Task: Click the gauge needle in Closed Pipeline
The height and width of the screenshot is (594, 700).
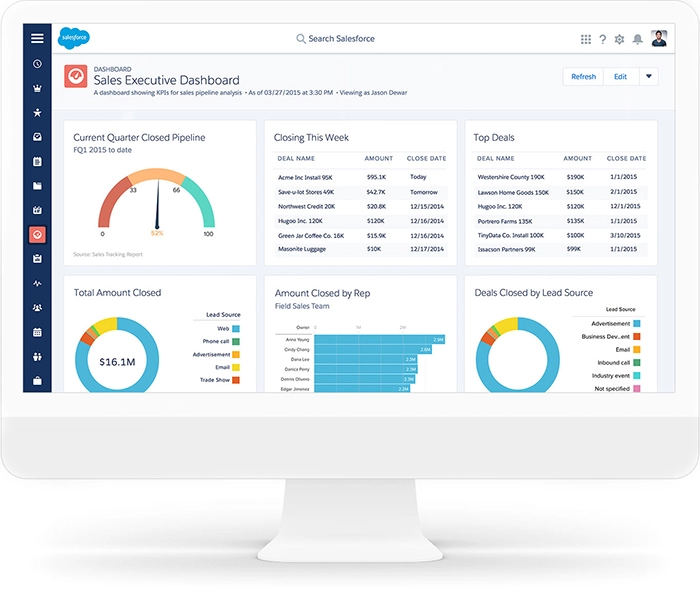Action: click(157, 204)
